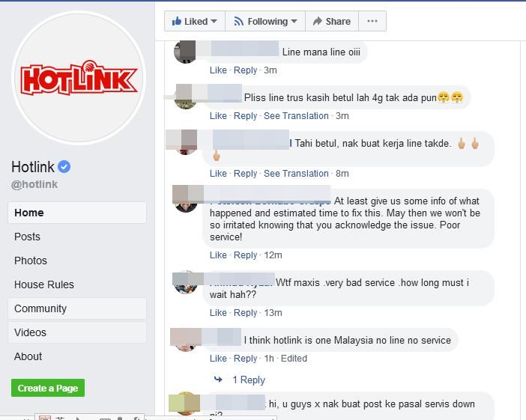Select the Community tab in the sidebar

coord(77,308)
